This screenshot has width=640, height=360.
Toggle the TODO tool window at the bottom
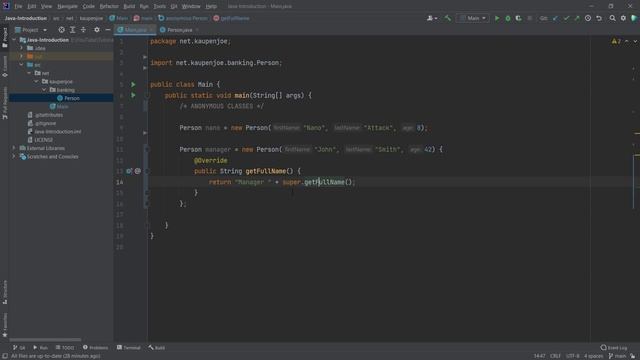65,348
